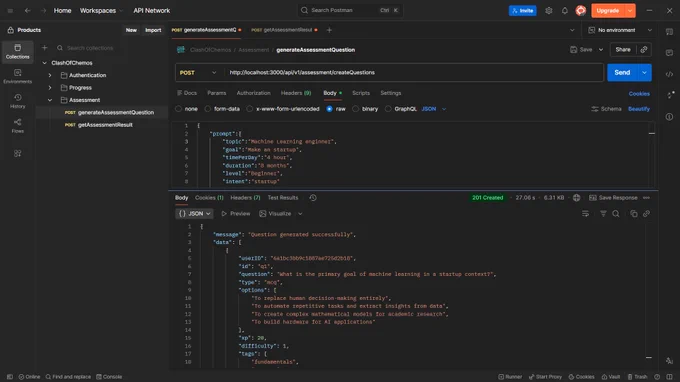The image size is (680, 382).
Task: Open the response JSON format dropdown
Action: click(194, 214)
